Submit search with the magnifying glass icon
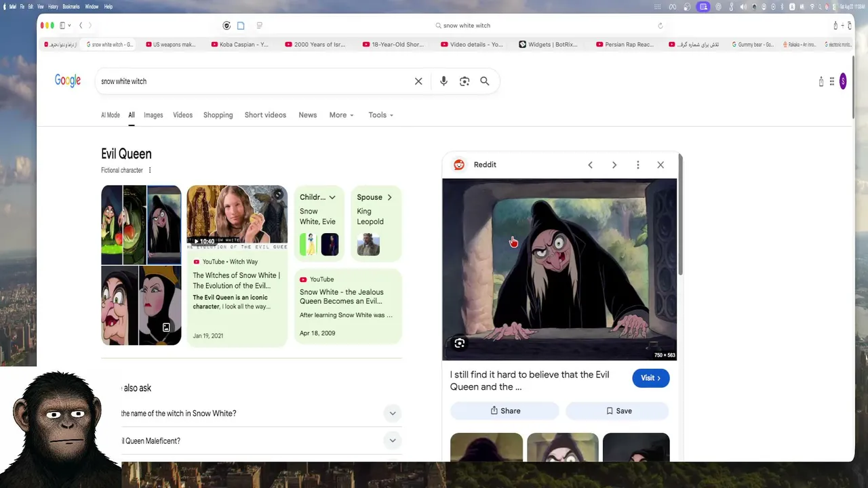 pos(485,81)
